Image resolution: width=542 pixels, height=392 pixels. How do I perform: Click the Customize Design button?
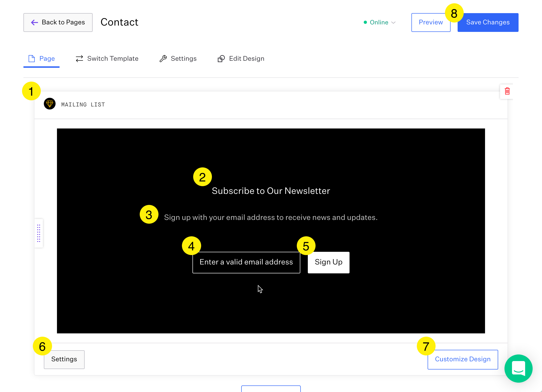click(x=463, y=359)
